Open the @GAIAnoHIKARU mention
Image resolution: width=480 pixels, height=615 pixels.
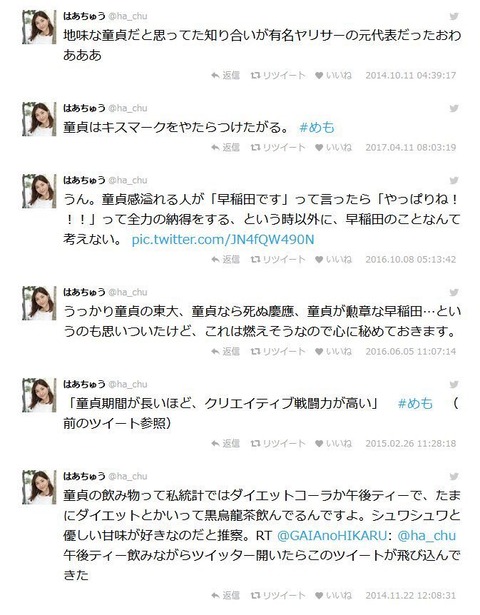332,536
